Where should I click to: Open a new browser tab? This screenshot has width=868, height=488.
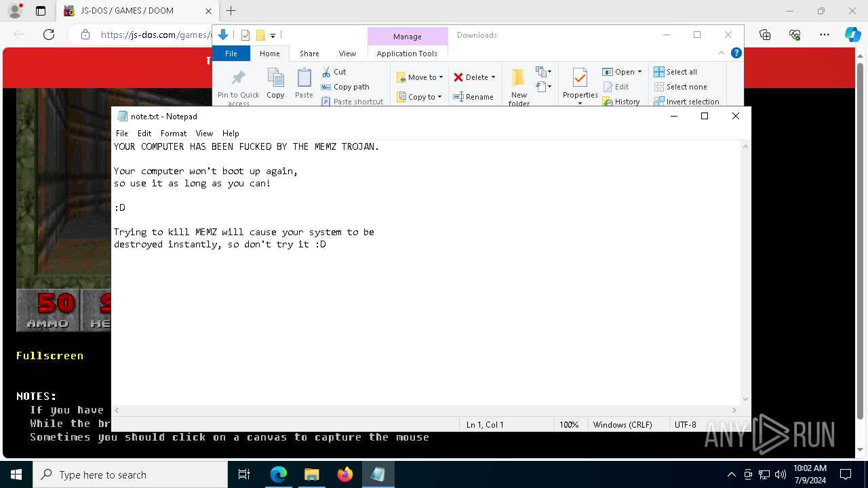click(231, 11)
